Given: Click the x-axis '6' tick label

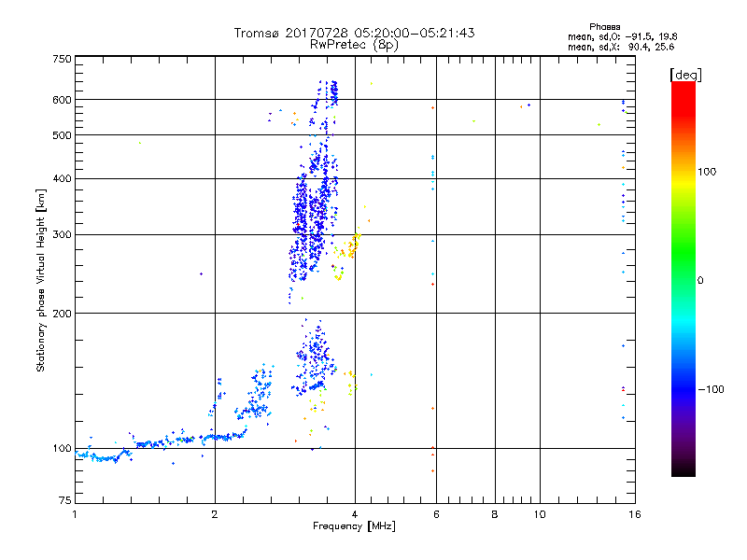Looking at the screenshot, I should (x=436, y=514).
